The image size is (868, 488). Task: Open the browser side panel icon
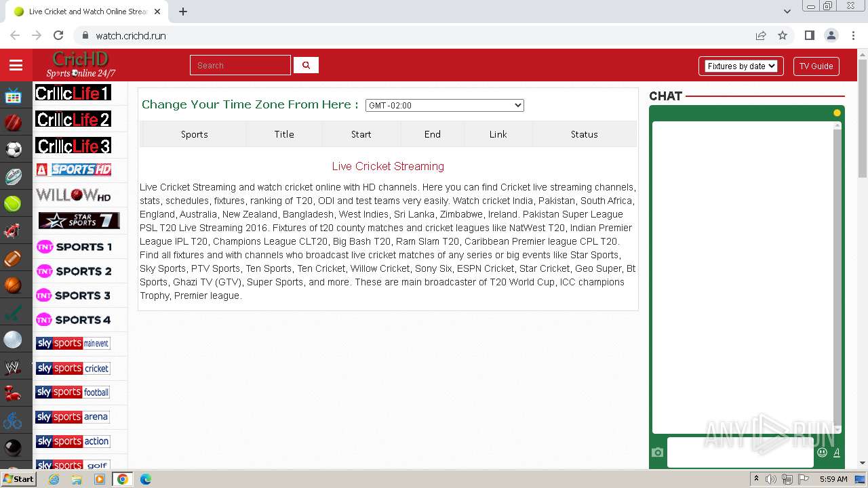tap(809, 35)
